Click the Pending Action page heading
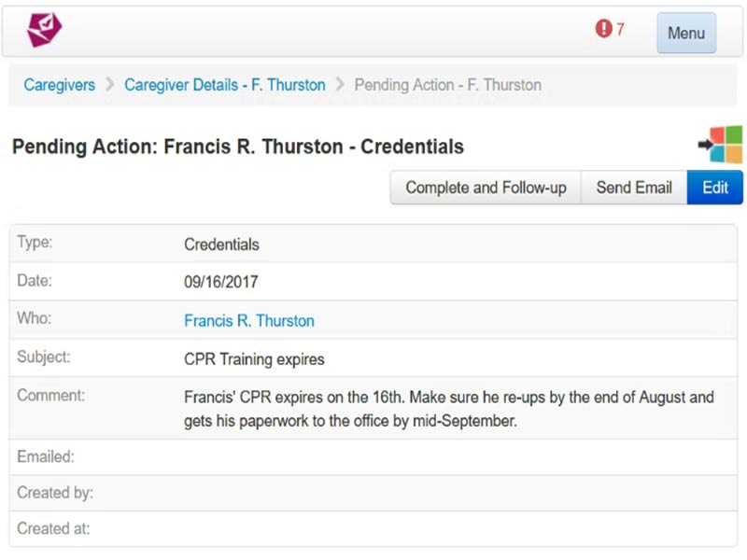The image size is (747, 560). pyautogui.click(x=238, y=147)
